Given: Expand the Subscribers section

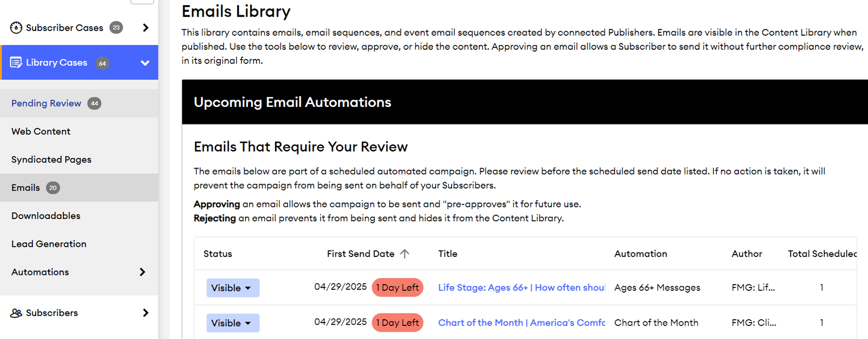Looking at the screenshot, I should point(146,312).
